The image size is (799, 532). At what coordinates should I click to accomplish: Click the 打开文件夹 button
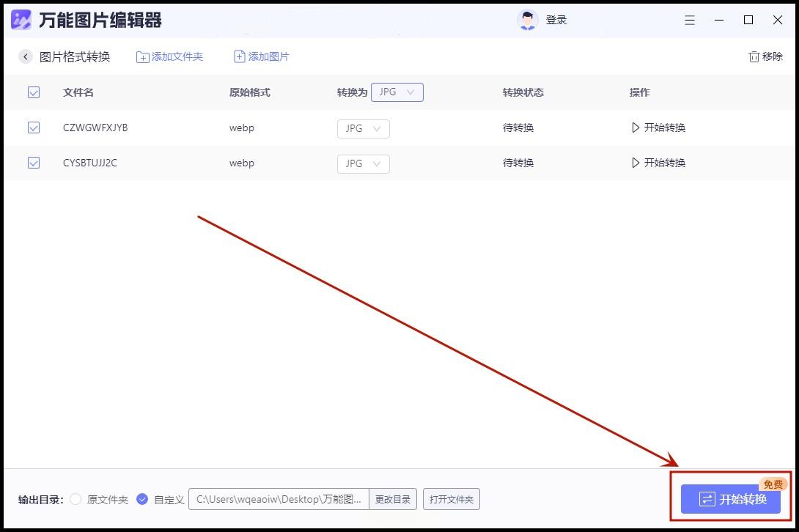(x=452, y=499)
